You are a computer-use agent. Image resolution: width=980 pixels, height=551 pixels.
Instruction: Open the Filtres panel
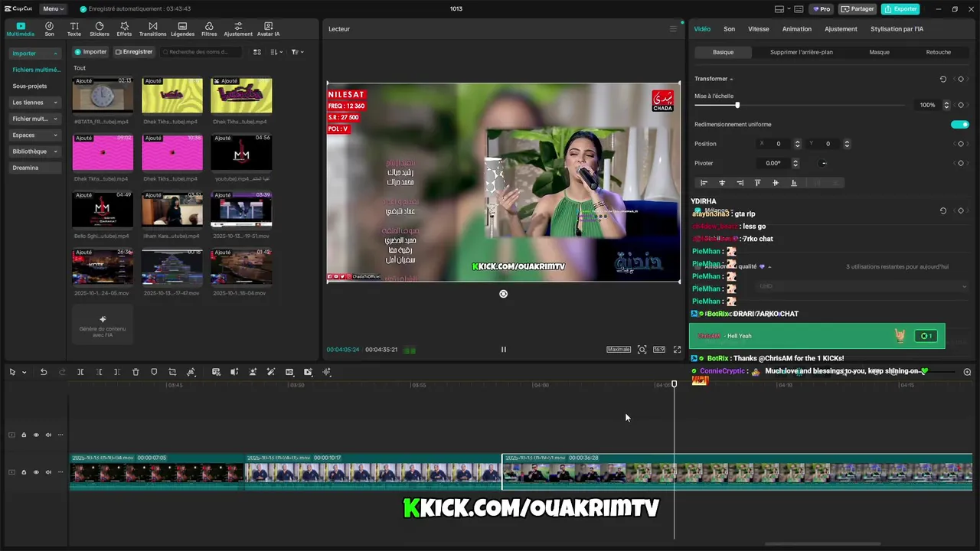[209, 29]
